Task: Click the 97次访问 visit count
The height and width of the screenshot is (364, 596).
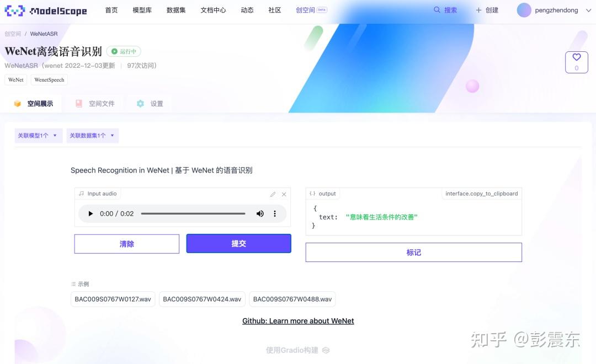Action: point(141,66)
